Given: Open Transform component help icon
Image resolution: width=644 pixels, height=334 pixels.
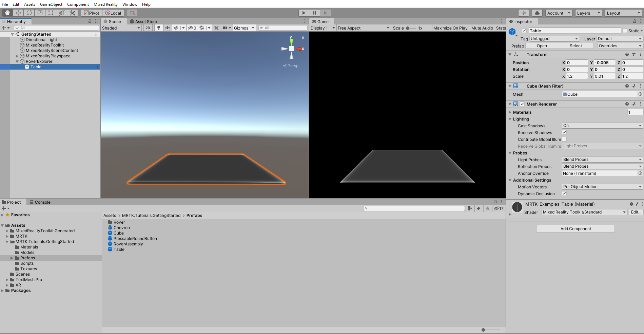Looking at the screenshot, I should click(x=627, y=54).
